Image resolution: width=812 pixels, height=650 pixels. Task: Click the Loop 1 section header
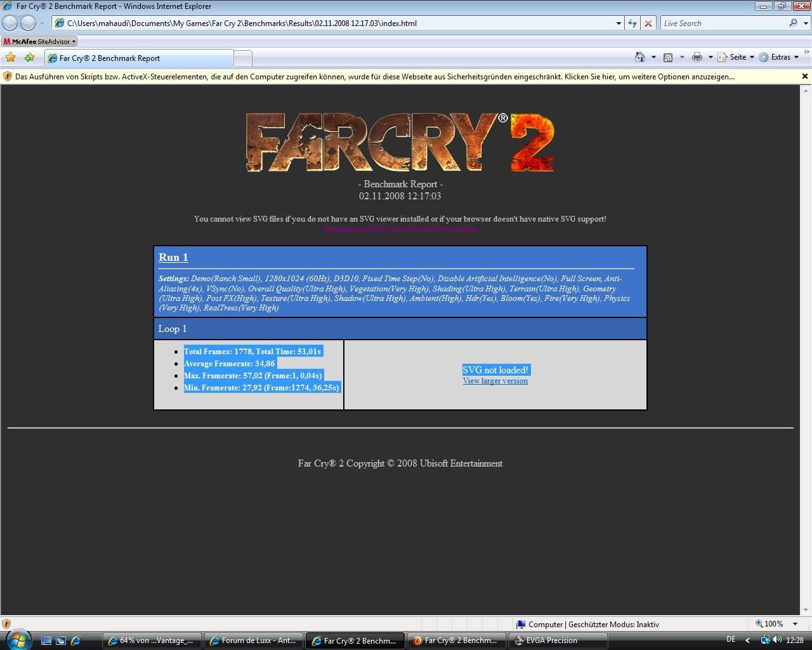(400, 329)
